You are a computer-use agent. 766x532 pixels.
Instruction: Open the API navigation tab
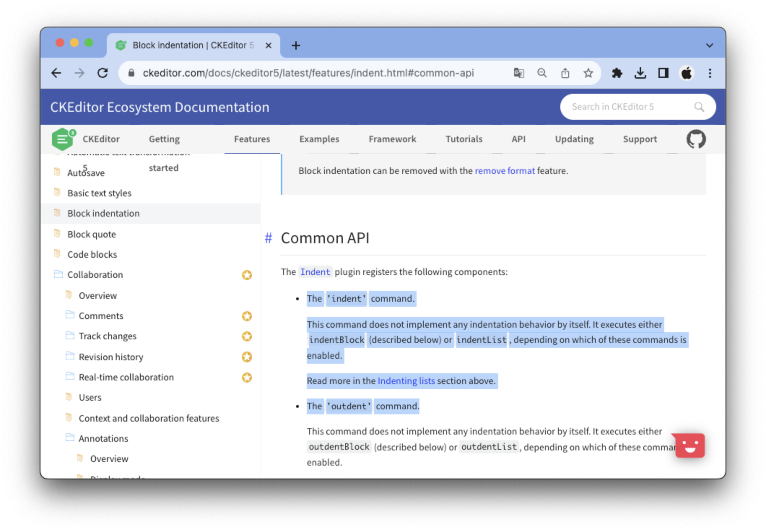coord(518,139)
